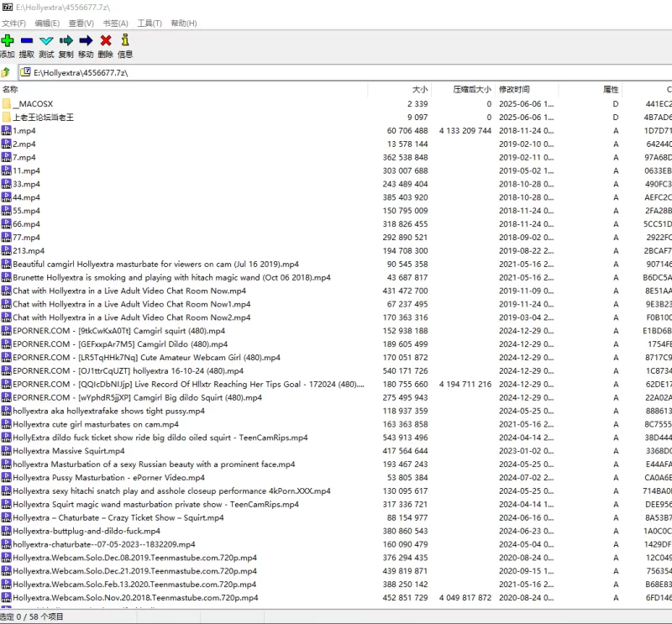Viewport: 672px width, 624px height.
Task: Open the 帮助(H) help menu
Action: tap(184, 24)
